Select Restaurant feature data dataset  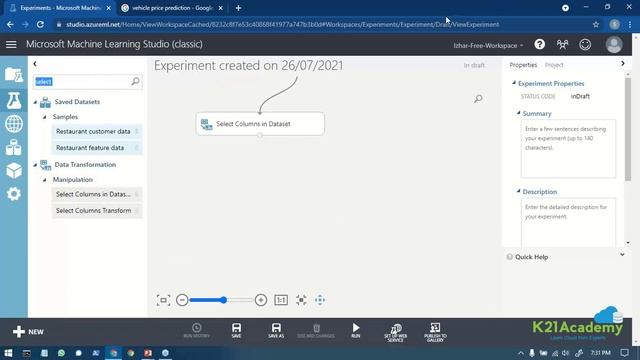point(97,148)
